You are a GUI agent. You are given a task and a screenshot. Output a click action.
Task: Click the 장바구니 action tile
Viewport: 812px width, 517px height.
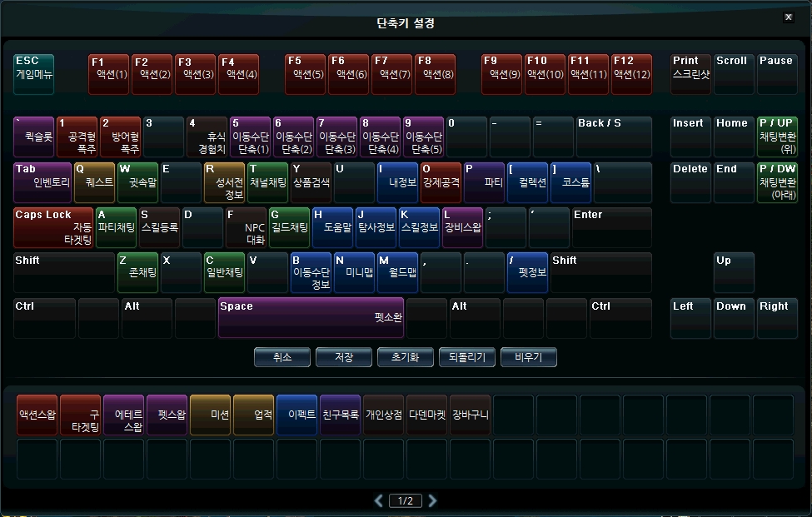pos(471,415)
